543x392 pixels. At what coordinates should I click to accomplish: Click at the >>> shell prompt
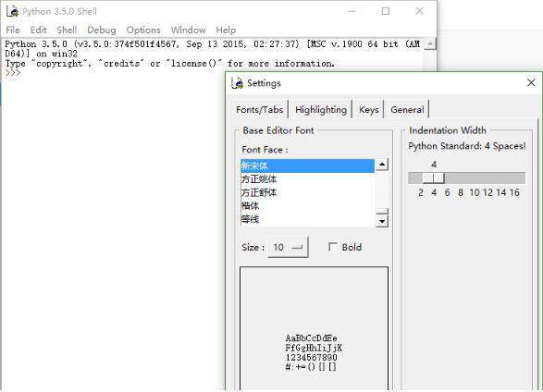[x=13, y=73]
